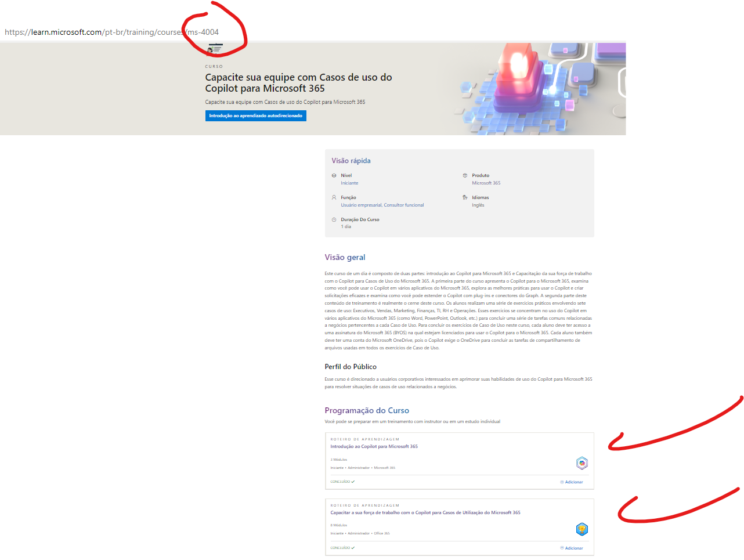The image size is (744, 560).
Task: Click the plus icon beside Adicionar in Introdução card
Action: tap(562, 482)
